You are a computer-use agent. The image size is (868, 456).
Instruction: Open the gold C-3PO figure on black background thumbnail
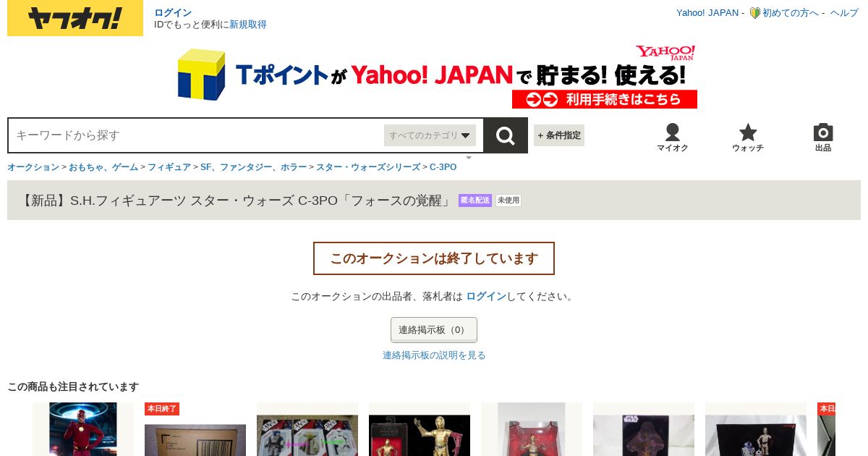pos(420,429)
